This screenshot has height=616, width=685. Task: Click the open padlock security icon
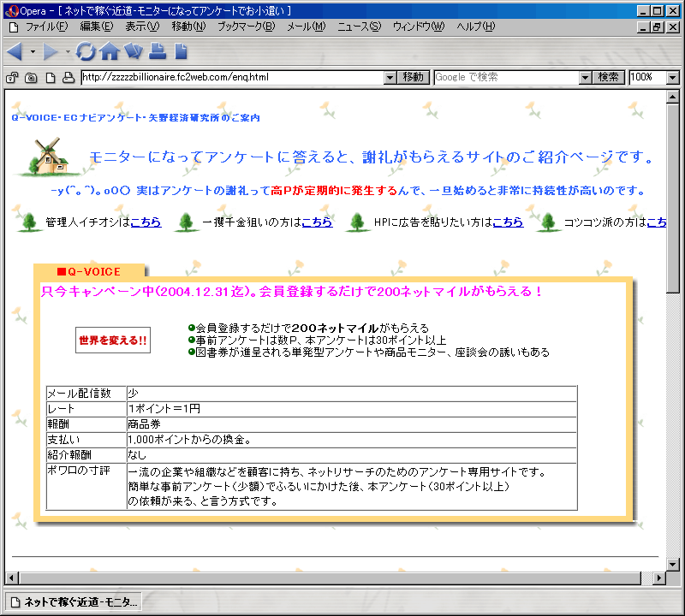click(12, 78)
